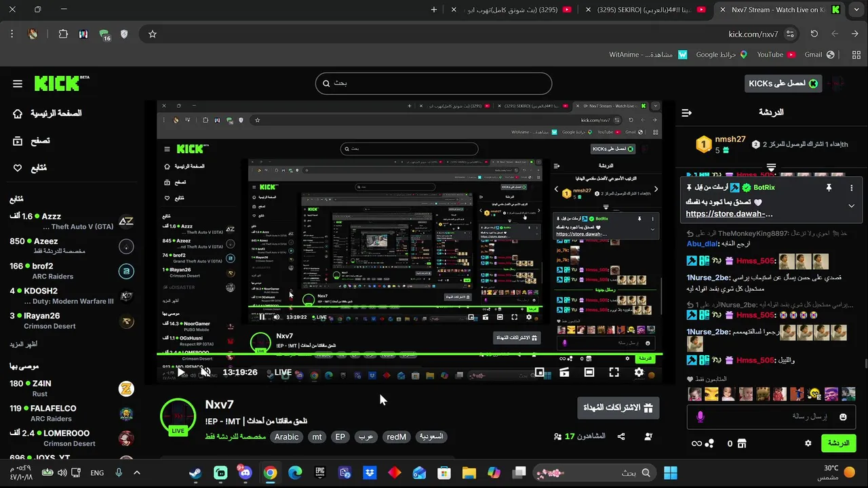Screen dimensions: 868x488
Task: Click the لحصل على KICKs button
Action: (x=783, y=83)
